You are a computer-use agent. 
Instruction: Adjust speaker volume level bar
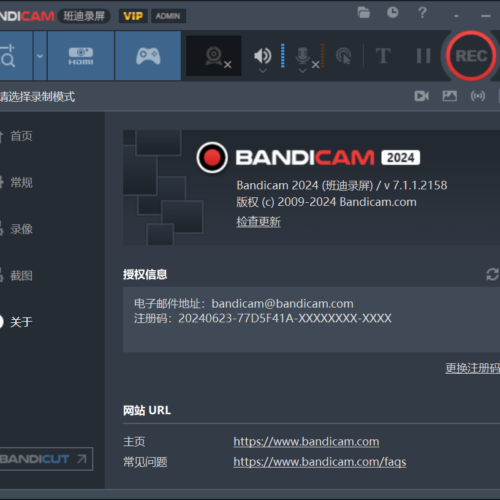coord(283,56)
